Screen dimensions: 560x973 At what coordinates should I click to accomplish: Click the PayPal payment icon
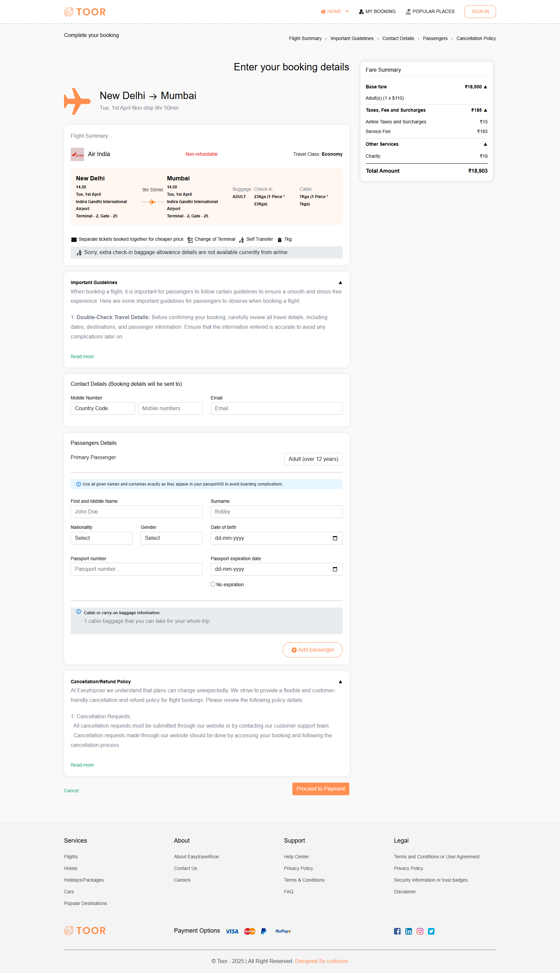click(x=263, y=931)
